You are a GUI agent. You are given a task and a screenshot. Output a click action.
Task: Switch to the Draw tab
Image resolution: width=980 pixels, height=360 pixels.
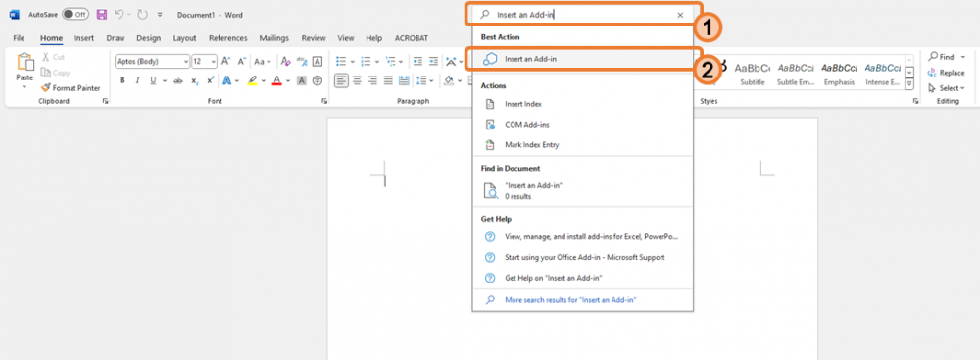[116, 38]
